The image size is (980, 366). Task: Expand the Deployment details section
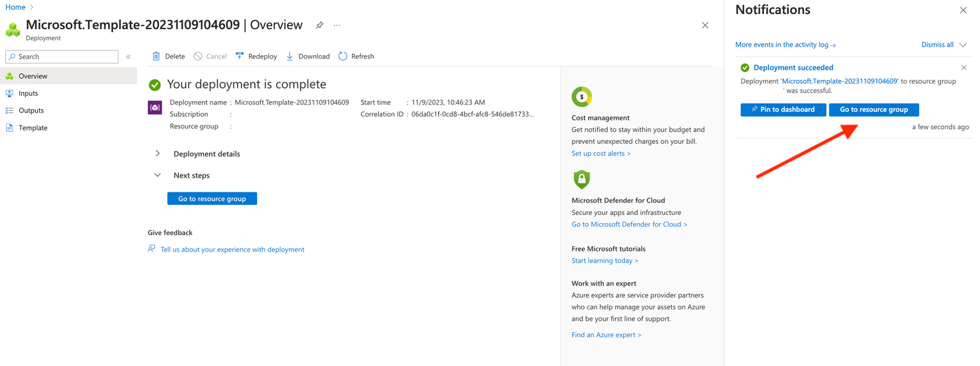(158, 154)
